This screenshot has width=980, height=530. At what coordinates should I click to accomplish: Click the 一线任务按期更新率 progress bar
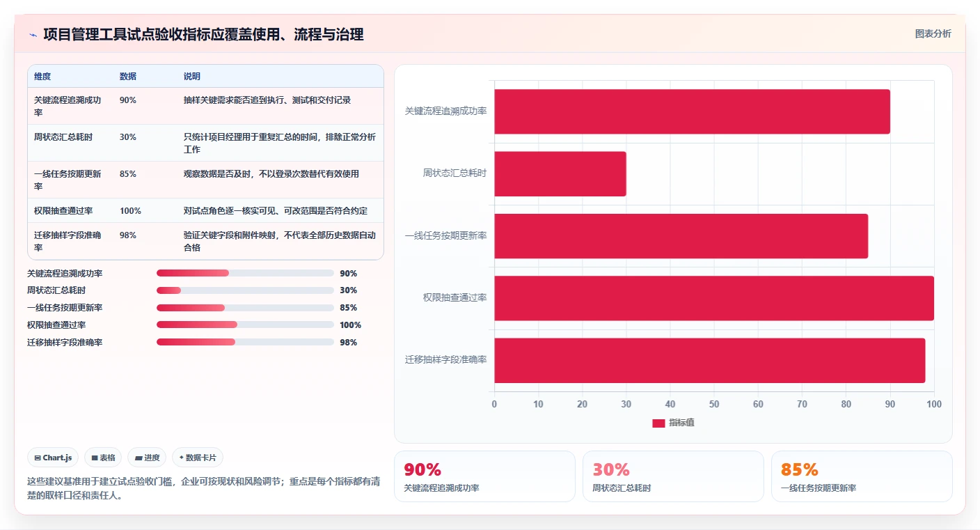tap(245, 308)
